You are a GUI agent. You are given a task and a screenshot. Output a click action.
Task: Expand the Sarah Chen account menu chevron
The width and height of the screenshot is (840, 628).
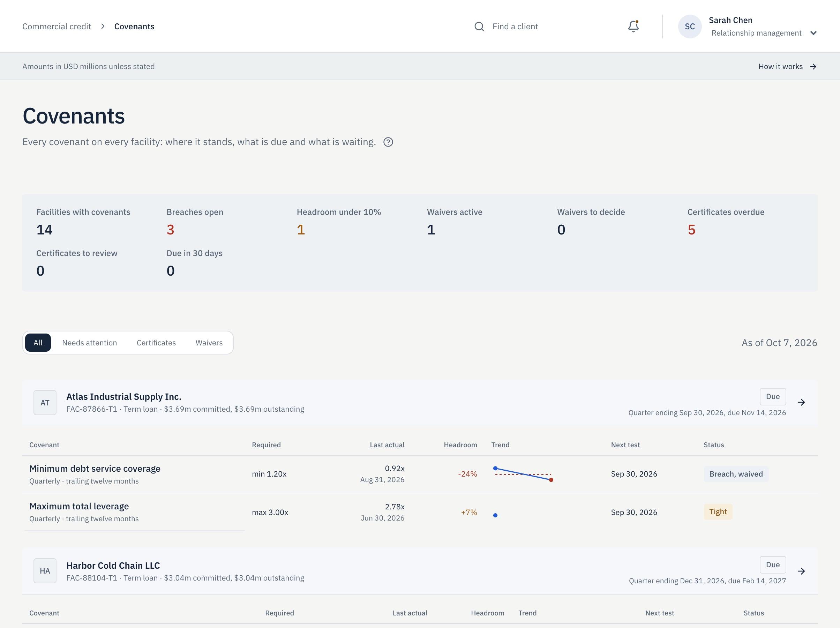coord(813,33)
